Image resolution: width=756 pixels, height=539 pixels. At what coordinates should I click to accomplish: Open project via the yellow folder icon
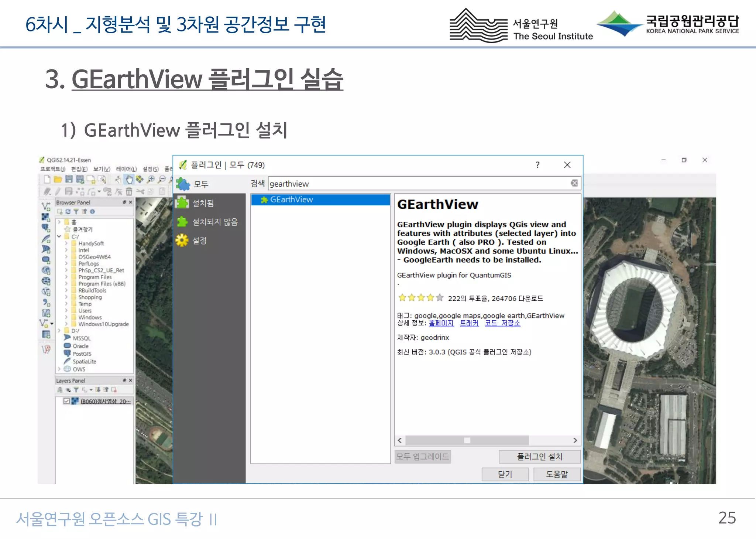58,180
